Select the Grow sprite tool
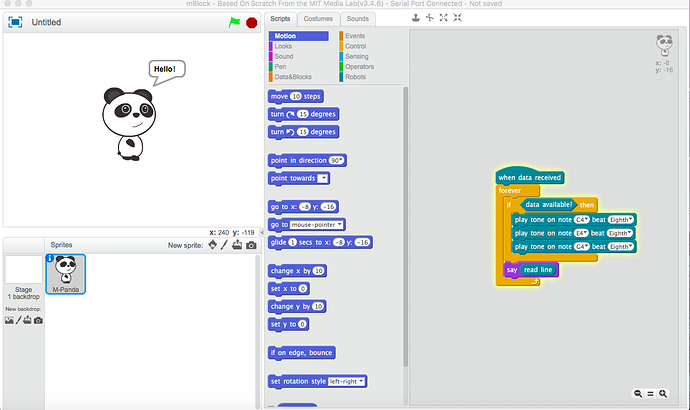This screenshot has height=410, width=690. [444, 18]
